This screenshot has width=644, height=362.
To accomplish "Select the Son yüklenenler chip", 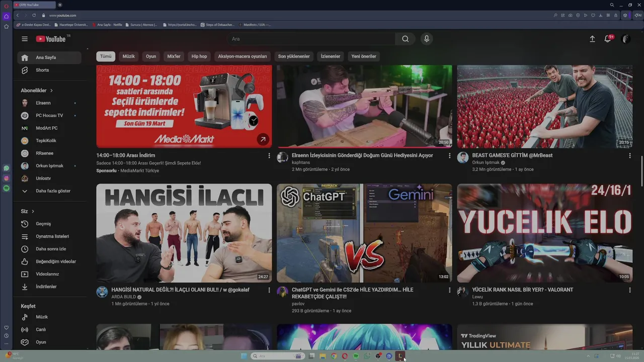I will [294, 56].
